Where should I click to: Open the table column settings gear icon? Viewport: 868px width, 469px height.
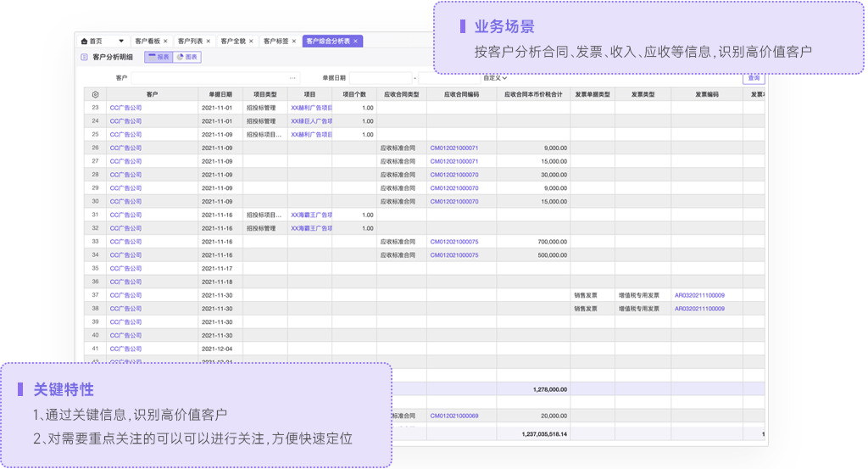tap(95, 94)
